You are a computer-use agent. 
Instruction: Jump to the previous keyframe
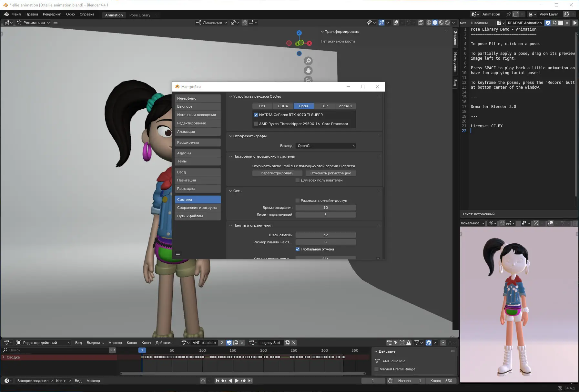224,381
